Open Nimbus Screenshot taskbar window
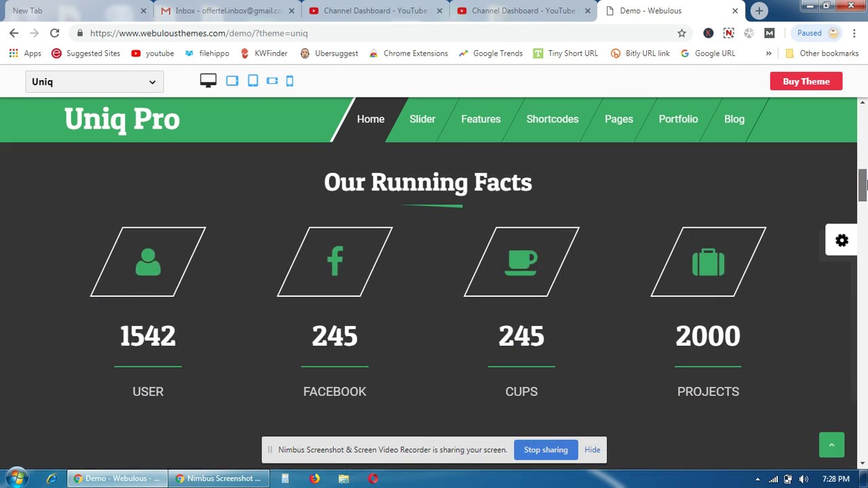Screen dimensions: 868x488 tap(218, 479)
